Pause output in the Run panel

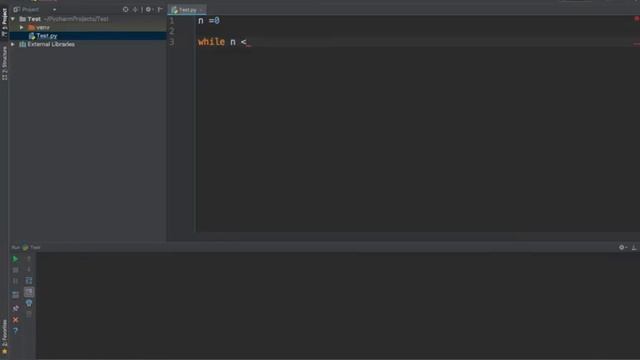[15, 281]
